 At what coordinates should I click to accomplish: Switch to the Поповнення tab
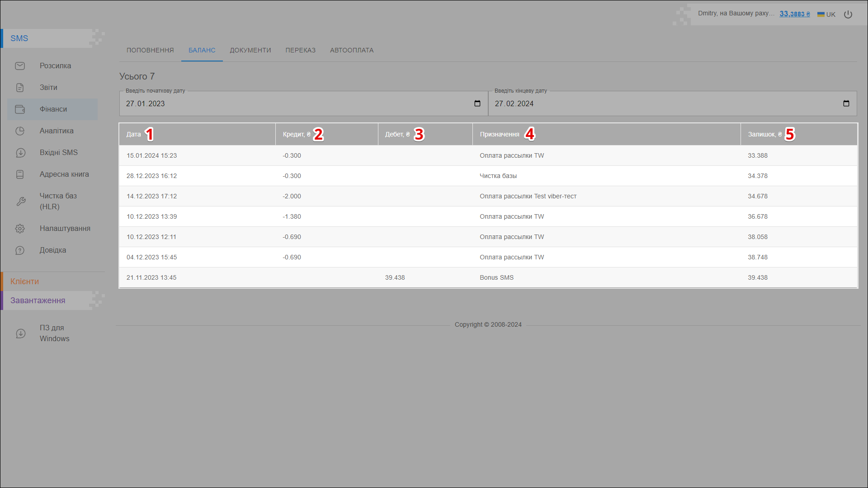coord(150,50)
